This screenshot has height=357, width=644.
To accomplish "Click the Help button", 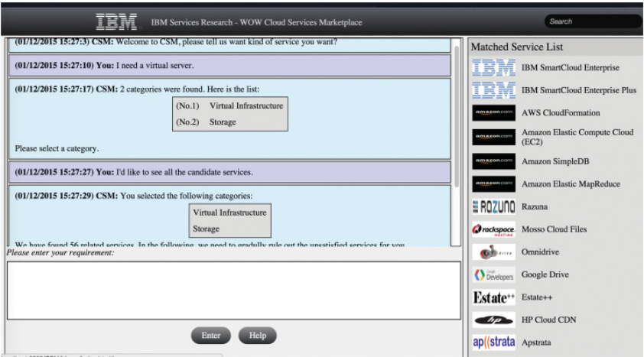I will click(x=258, y=336).
